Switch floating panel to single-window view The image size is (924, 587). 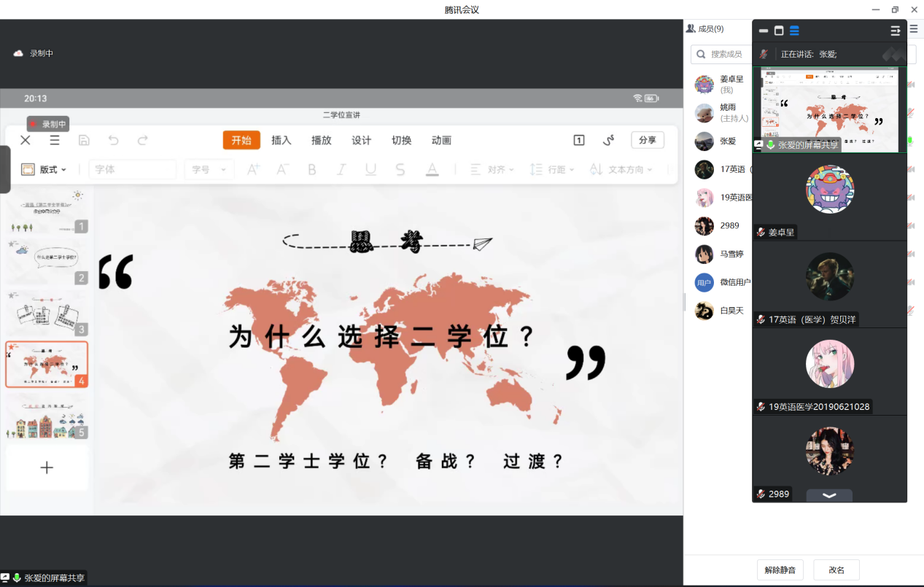[x=779, y=31]
